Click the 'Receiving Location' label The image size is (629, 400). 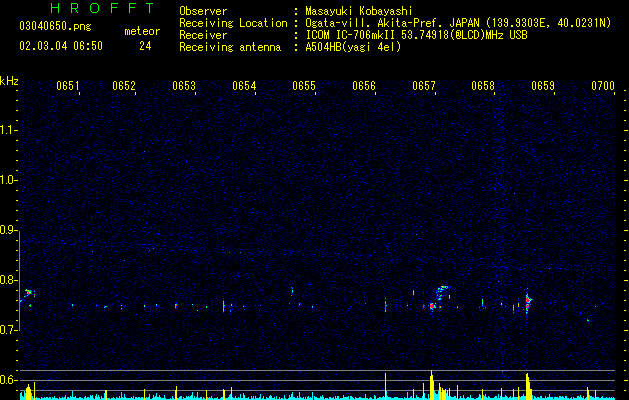(233, 23)
